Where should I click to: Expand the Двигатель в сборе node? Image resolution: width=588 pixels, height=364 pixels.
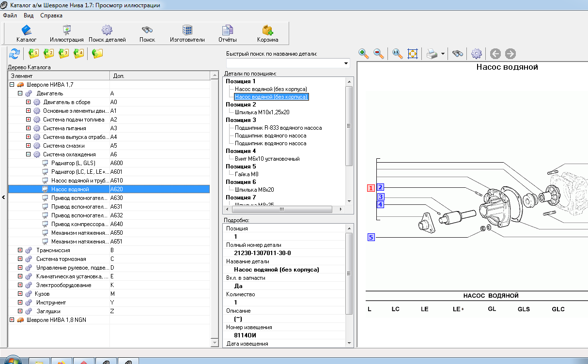tap(28, 102)
